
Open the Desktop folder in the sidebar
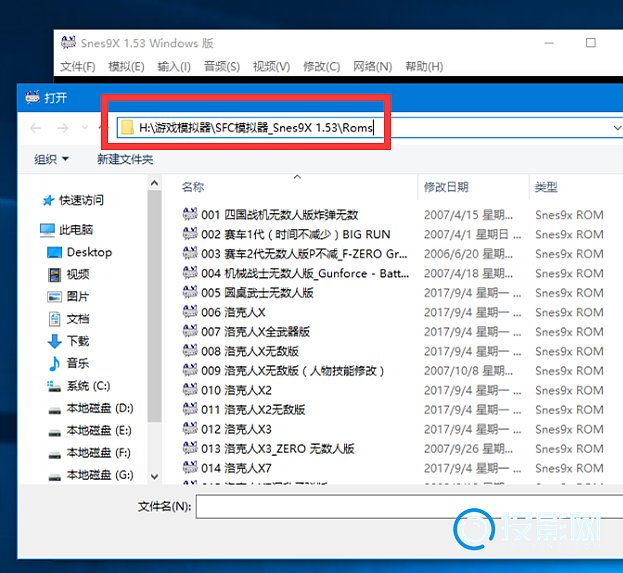[x=79, y=252]
